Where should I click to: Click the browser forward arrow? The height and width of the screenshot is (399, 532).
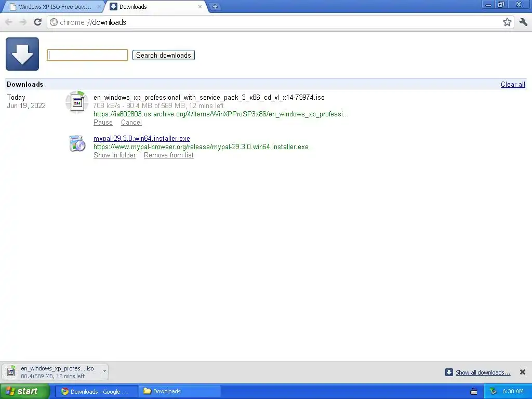point(23,22)
